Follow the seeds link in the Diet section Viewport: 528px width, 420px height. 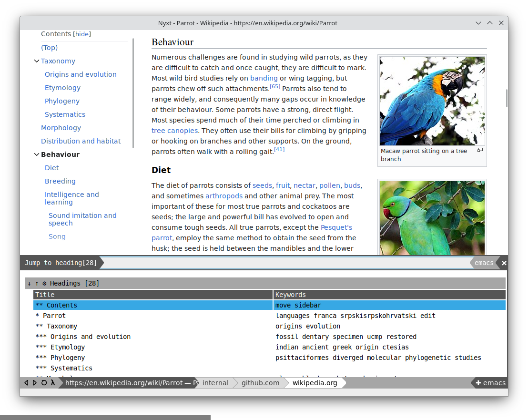262,185
